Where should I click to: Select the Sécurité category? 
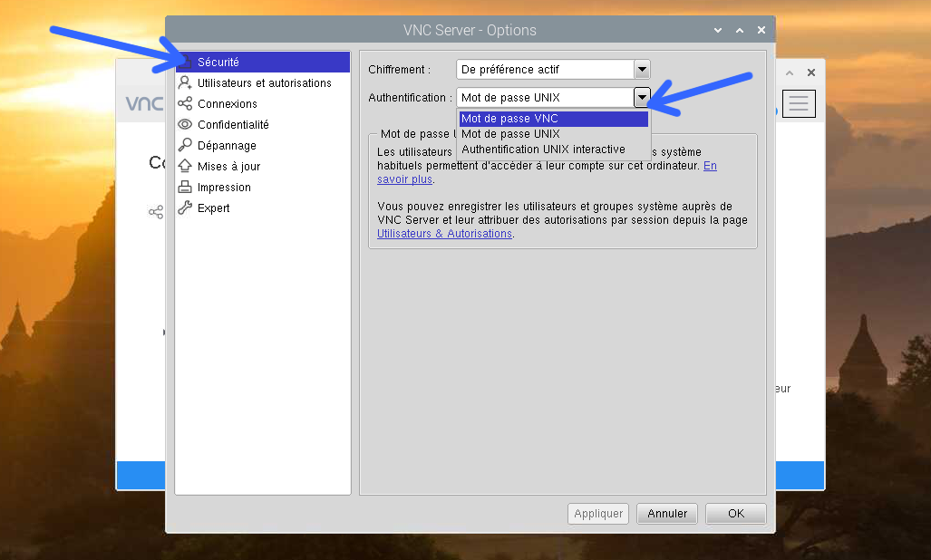pyautogui.click(x=263, y=63)
